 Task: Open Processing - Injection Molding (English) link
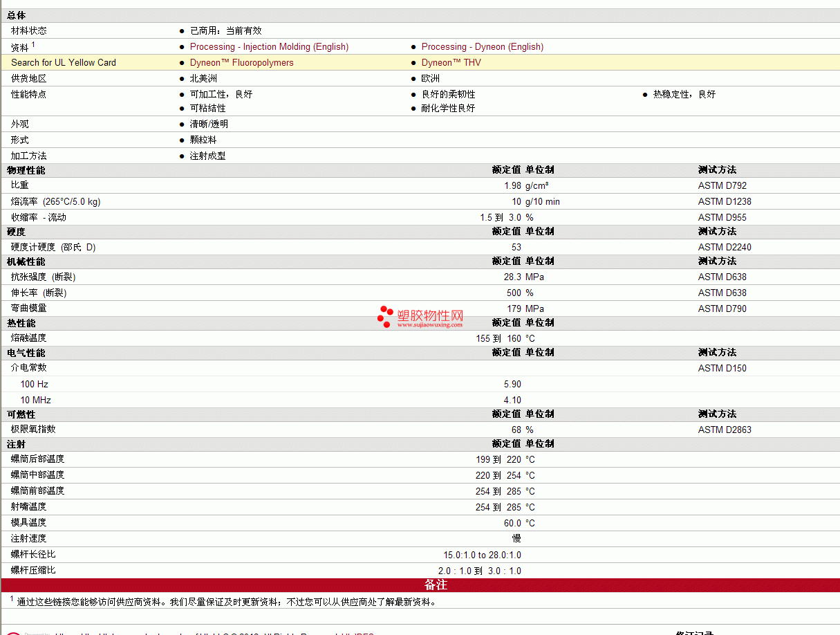[269, 47]
